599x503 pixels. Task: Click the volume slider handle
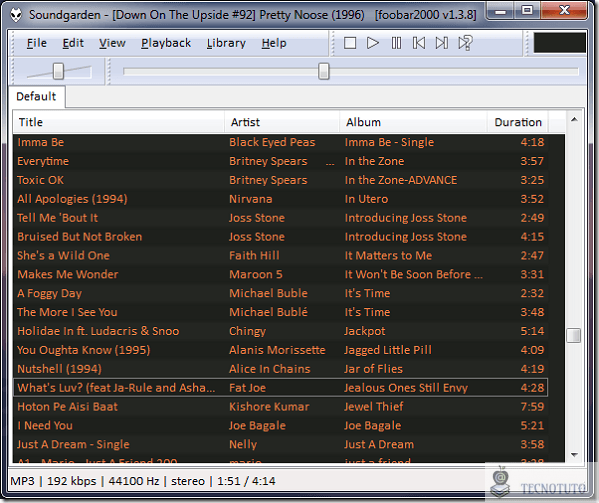pyautogui.click(x=58, y=71)
